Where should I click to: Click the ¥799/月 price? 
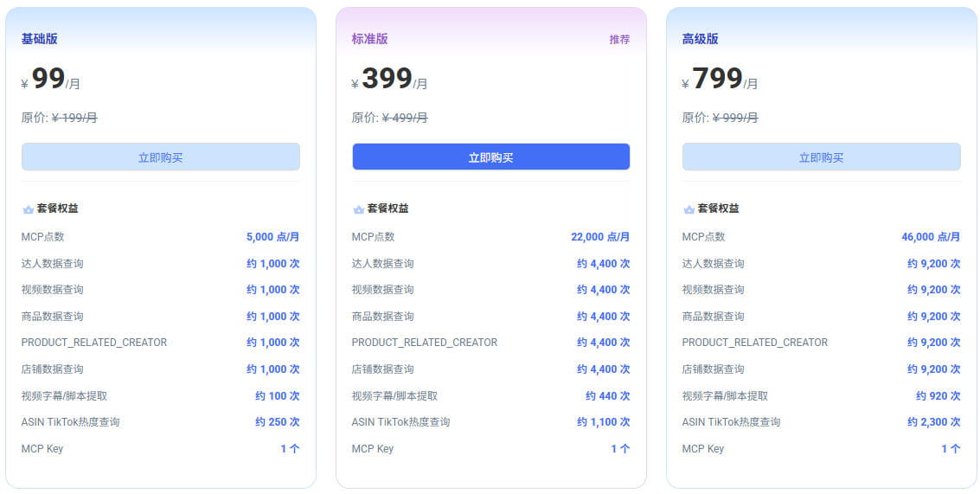[720, 80]
